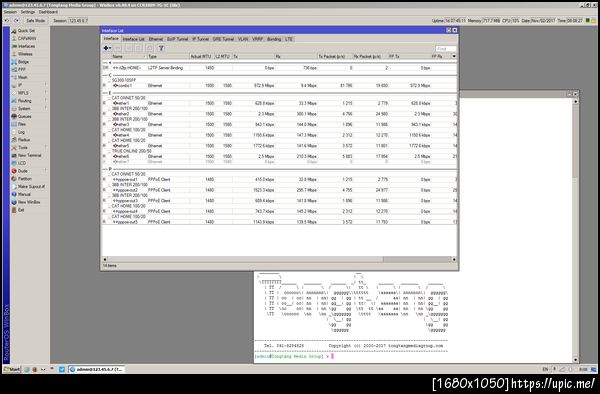Open Quick Set from the sidebar
600x394 pixels.
(x=26, y=31)
